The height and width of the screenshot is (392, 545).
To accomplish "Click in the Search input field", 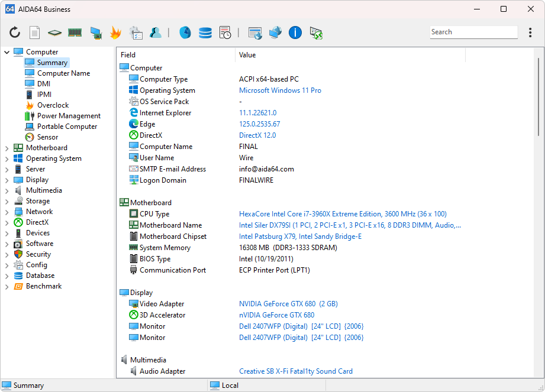I will (473, 33).
